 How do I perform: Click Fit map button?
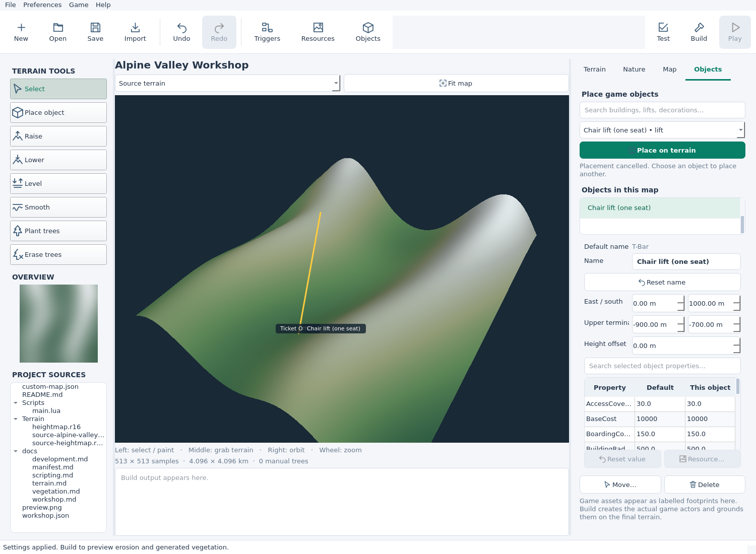point(456,84)
